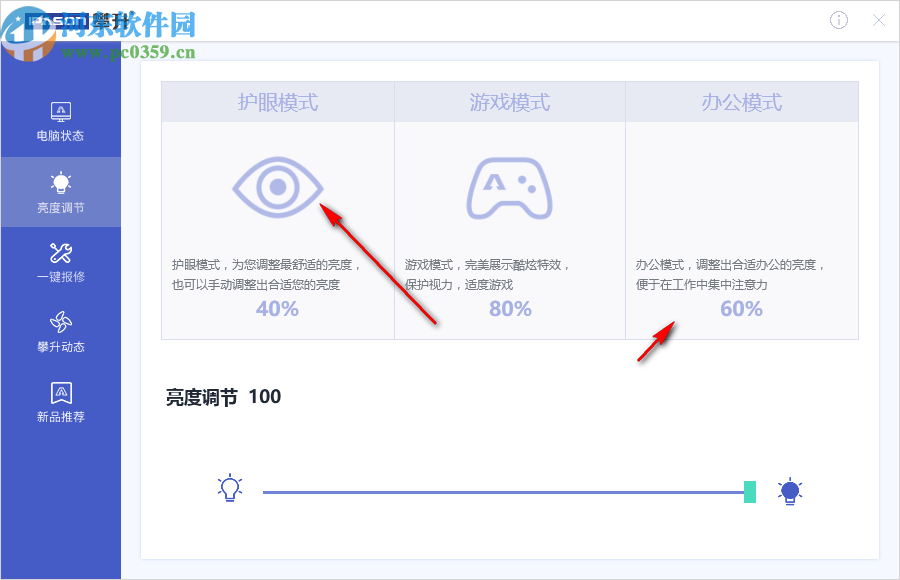This screenshot has width=900, height=580.
Task: Select the wrench icon for 一键报修
Action: click(61, 252)
